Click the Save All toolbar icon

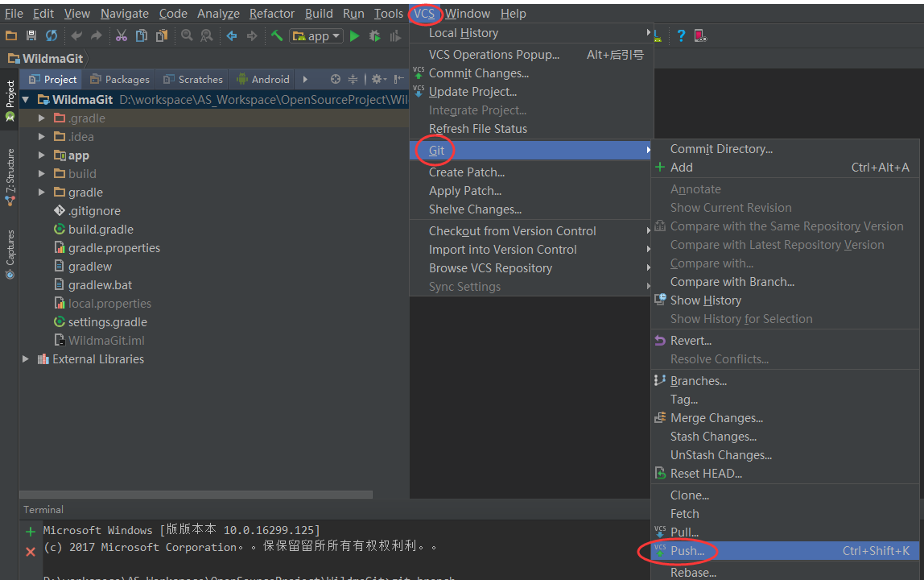point(31,36)
